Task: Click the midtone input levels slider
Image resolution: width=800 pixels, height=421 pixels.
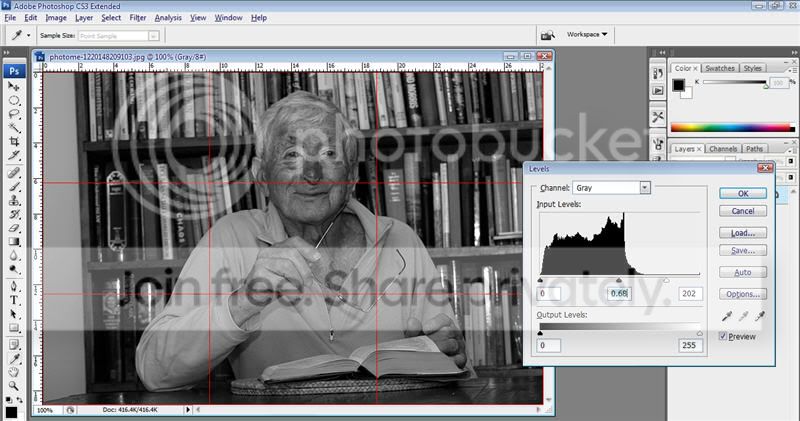Action: click(x=619, y=281)
